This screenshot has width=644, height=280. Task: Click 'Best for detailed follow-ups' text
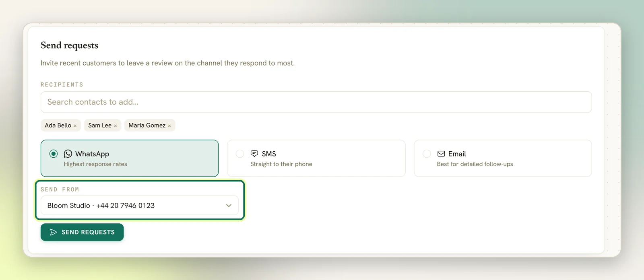pyautogui.click(x=475, y=164)
